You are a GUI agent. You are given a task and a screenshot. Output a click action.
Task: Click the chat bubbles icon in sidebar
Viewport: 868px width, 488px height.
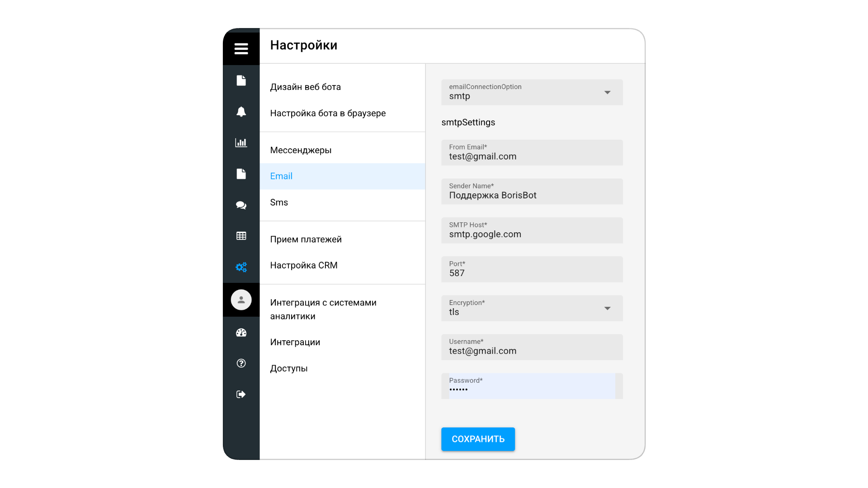[241, 205]
